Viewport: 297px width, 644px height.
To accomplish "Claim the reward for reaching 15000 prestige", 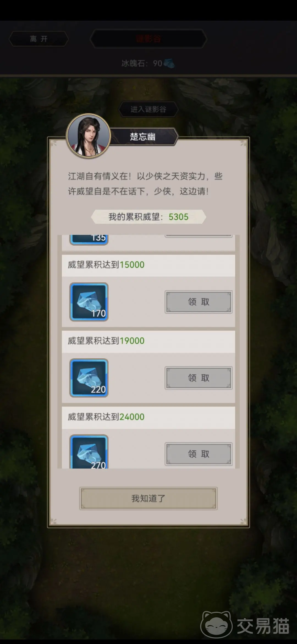I will pos(199,302).
